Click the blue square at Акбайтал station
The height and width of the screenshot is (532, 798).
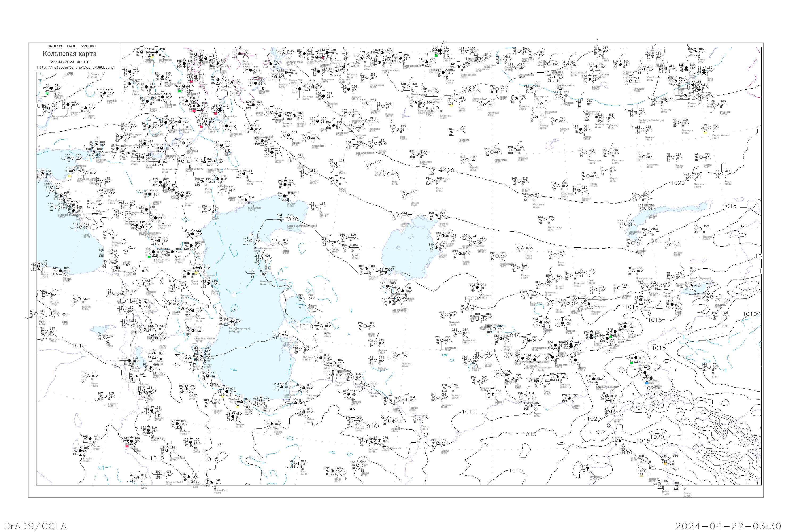pyautogui.click(x=646, y=383)
